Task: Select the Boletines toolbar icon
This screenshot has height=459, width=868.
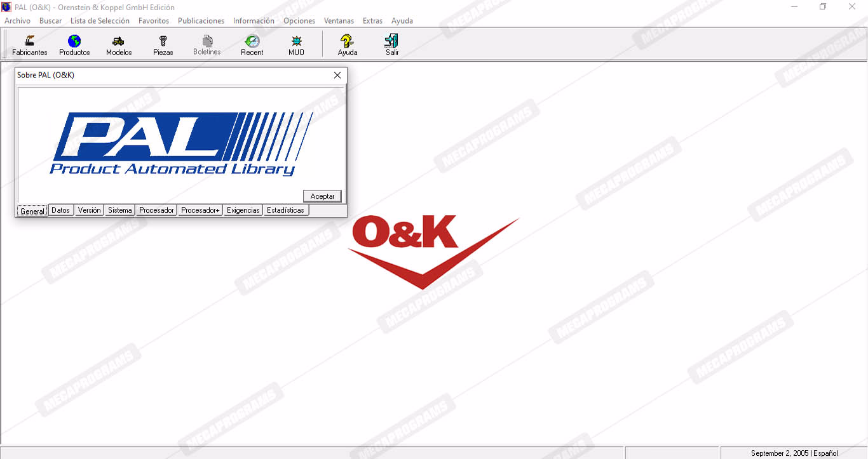Action: point(207,45)
